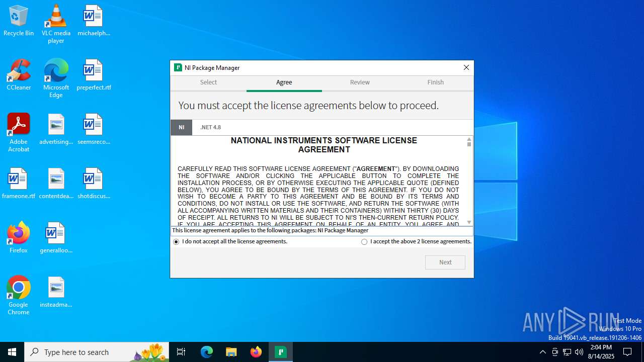Select the shotdiscus Word document icon

click(x=94, y=184)
